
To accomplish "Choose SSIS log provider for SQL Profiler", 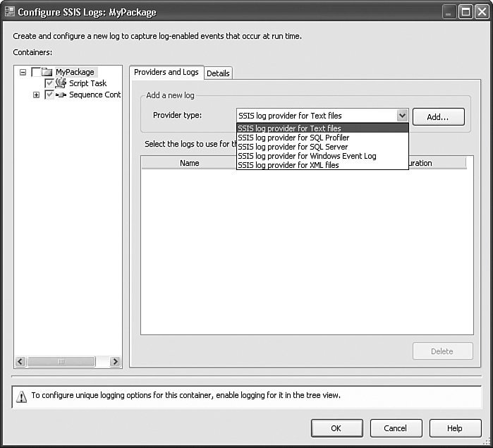I will pos(322,138).
